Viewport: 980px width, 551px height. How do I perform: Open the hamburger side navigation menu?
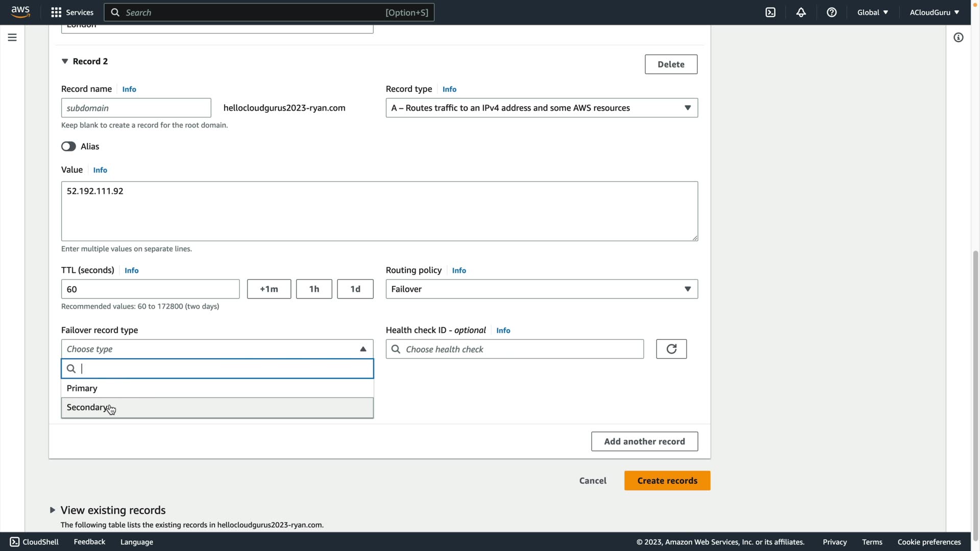coord(12,37)
